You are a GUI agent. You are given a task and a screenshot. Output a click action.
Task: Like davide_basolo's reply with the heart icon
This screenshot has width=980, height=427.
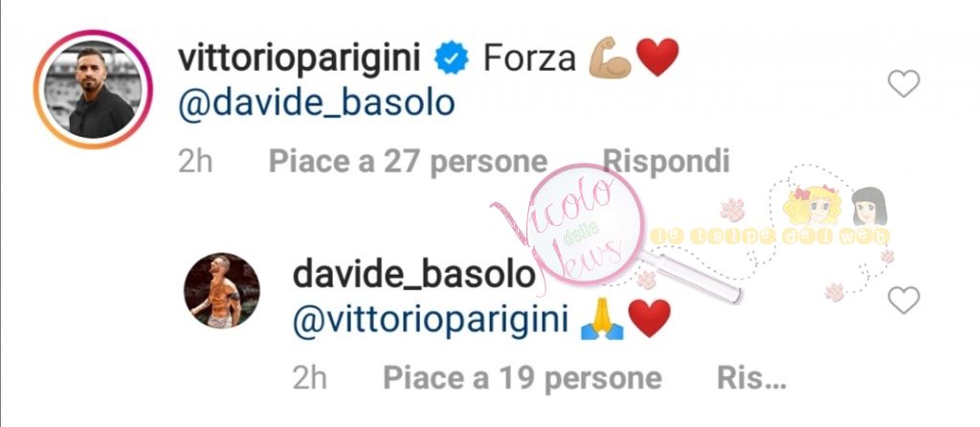[x=903, y=300]
